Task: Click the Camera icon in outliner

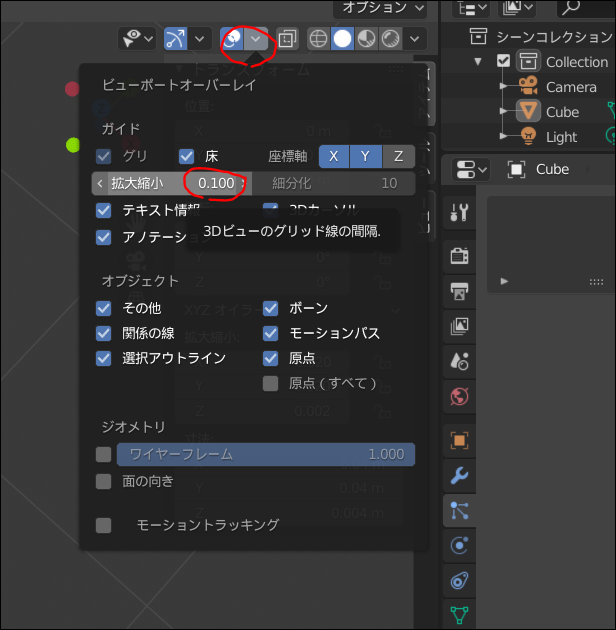Action: (x=528, y=85)
